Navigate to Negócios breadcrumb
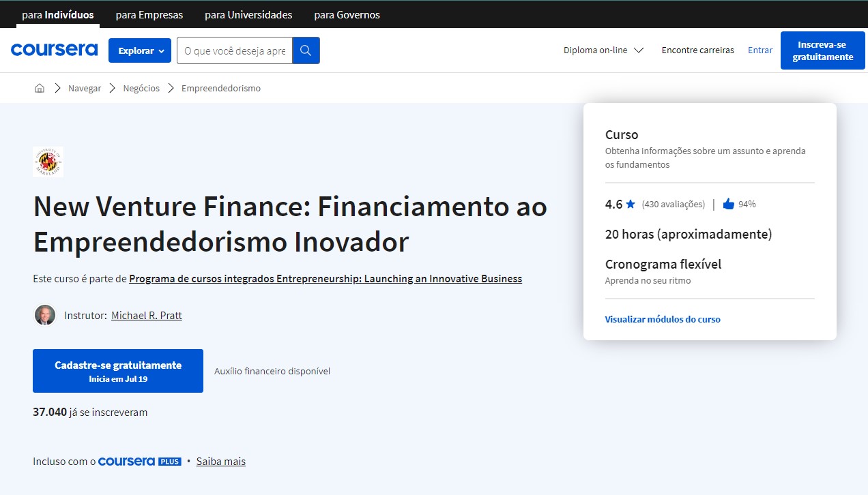The height and width of the screenshot is (495, 868). 141,88
